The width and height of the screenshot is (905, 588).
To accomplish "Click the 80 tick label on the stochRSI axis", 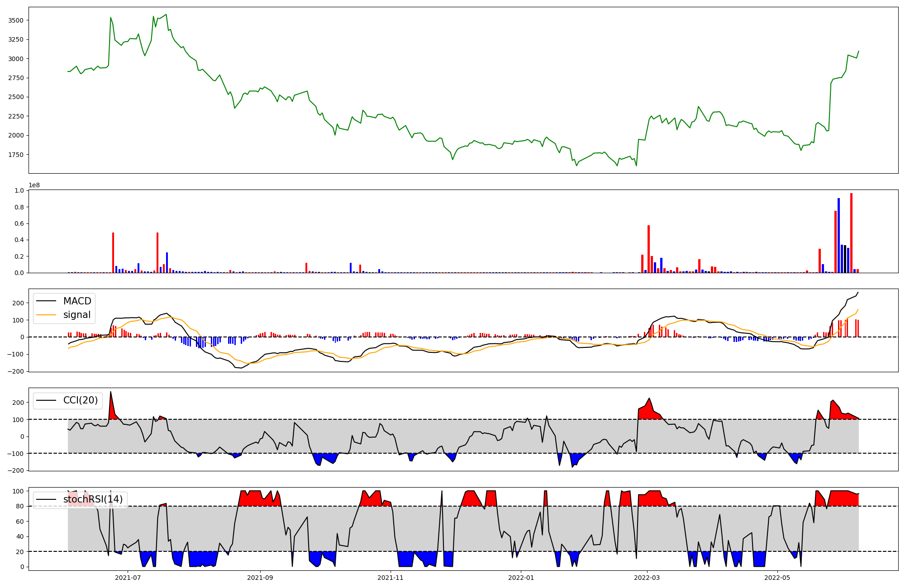I will (20, 506).
